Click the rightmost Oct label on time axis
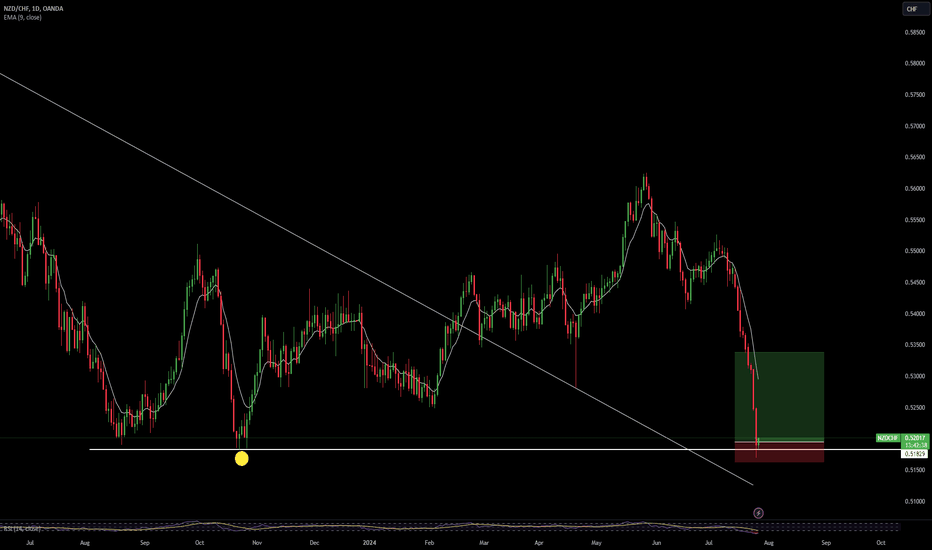This screenshot has height=550, width=932. point(881,542)
